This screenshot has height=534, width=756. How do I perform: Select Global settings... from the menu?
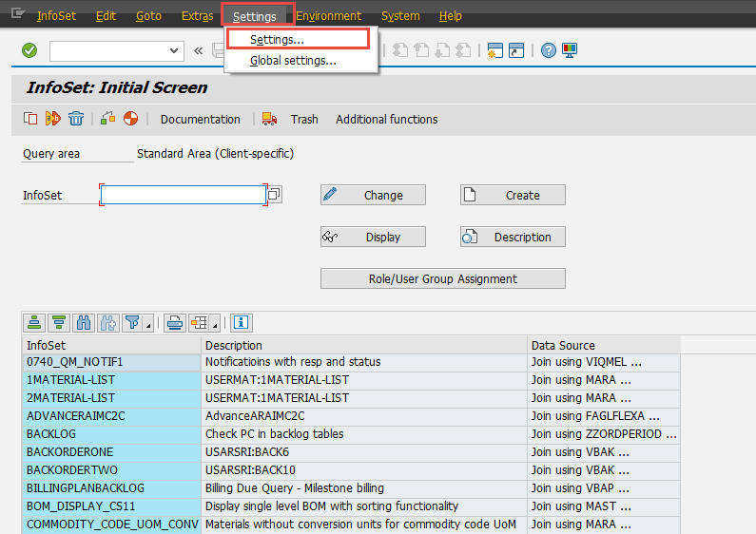point(293,61)
